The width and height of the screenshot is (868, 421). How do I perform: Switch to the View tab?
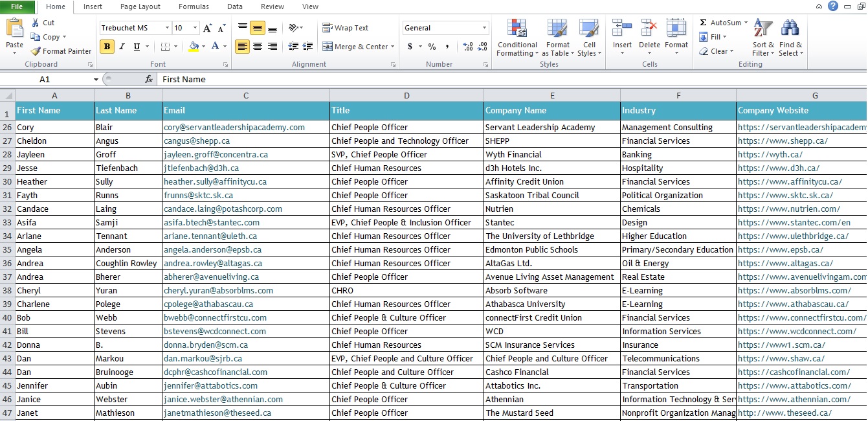tap(310, 6)
